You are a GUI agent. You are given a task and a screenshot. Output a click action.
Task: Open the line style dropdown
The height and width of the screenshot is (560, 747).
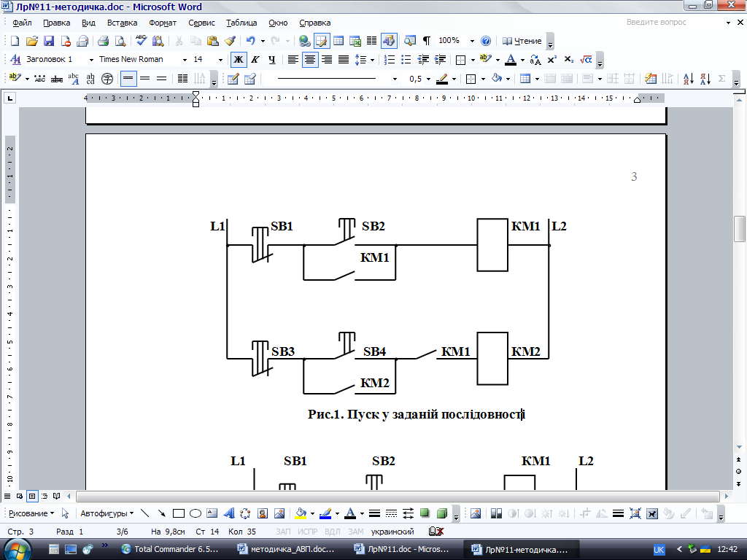point(395,79)
